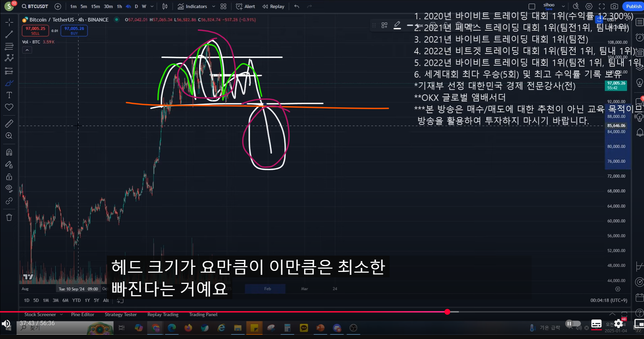Toggle lock all drawing tools
The image size is (644, 339).
click(x=9, y=177)
